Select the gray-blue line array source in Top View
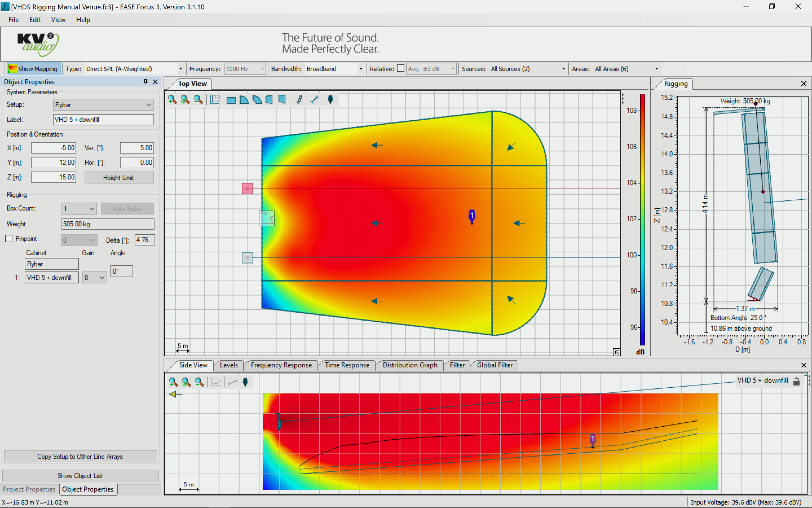The image size is (812, 508). (248, 258)
